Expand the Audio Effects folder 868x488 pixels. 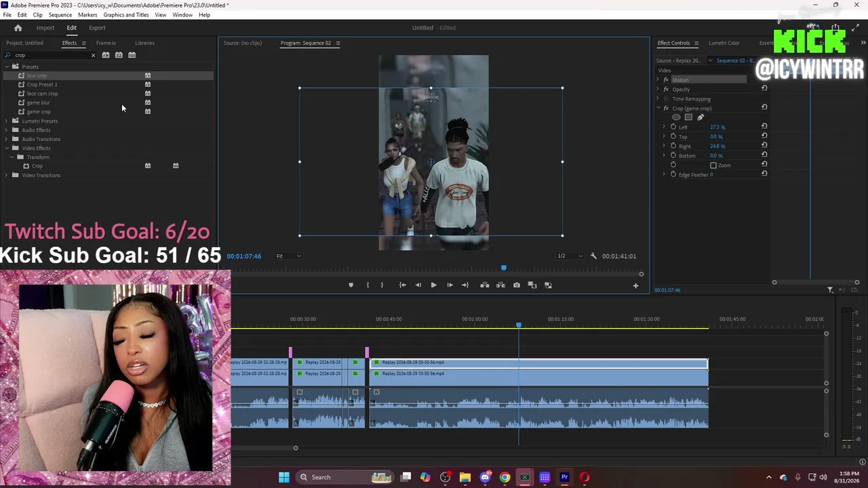click(7, 130)
